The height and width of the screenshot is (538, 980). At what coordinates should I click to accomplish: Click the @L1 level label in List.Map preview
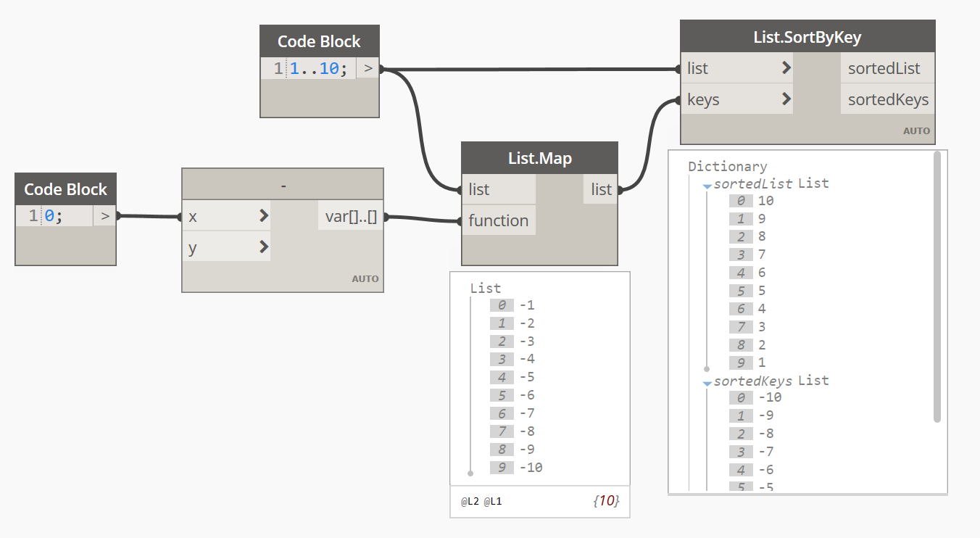[x=493, y=501]
